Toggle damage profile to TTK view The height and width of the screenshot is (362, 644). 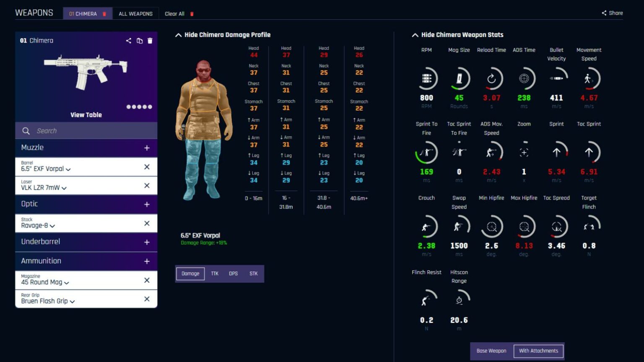click(215, 274)
